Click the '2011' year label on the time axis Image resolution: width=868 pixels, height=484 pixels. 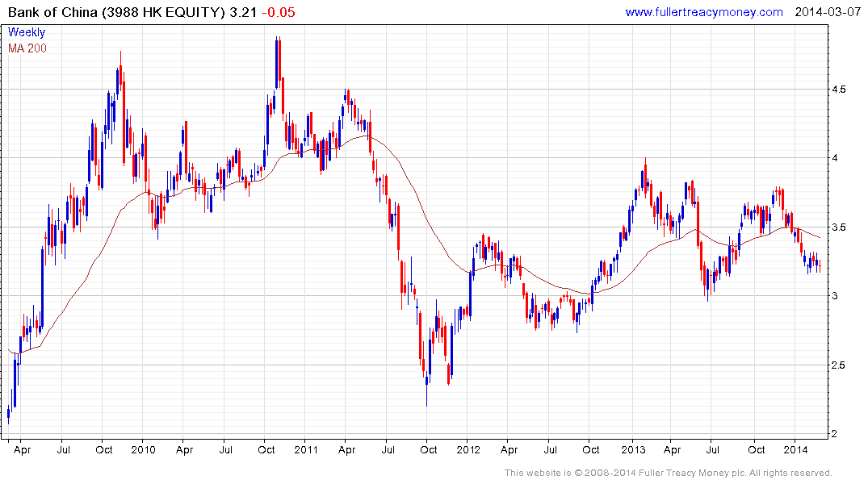pyautogui.click(x=306, y=449)
